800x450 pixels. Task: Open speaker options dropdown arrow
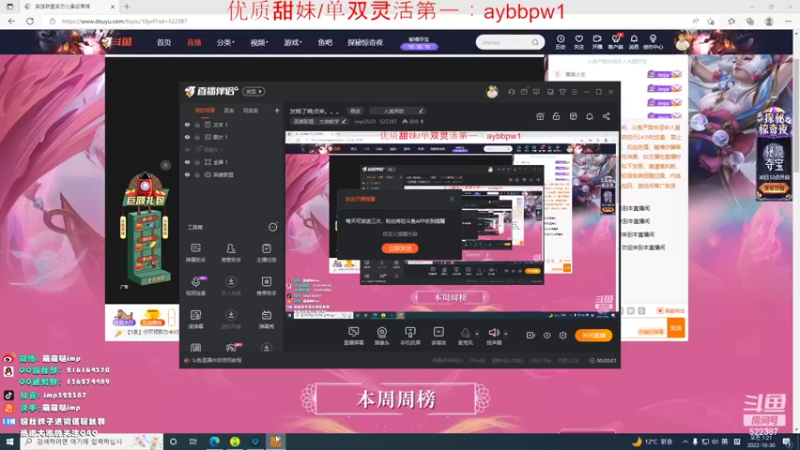pos(506,334)
